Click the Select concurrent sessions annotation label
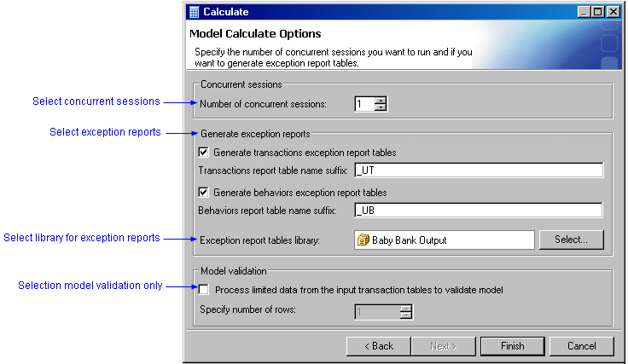Screen dimensions: 628x364 click(96, 101)
